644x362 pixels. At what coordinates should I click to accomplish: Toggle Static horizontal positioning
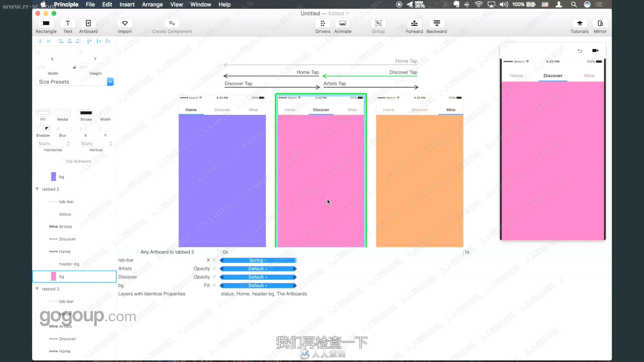53,143
